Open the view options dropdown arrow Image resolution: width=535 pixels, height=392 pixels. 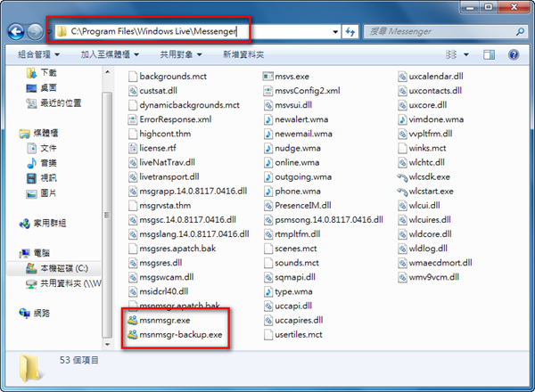coord(466,54)
